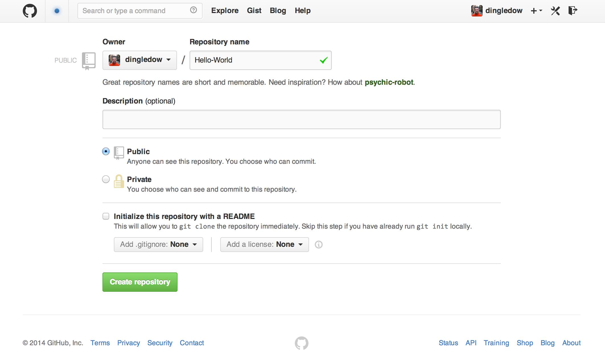Open the Contact footer link
605x364 pixels.
(192, 343)
